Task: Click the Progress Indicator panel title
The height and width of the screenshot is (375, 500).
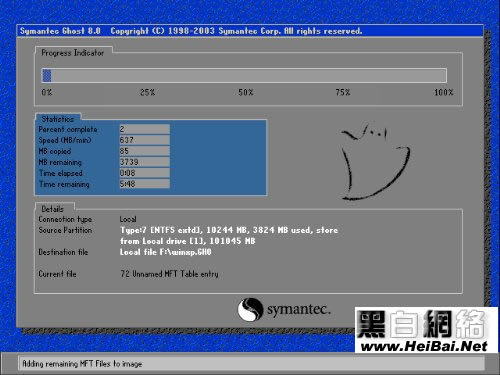Action: click(73, 53)
